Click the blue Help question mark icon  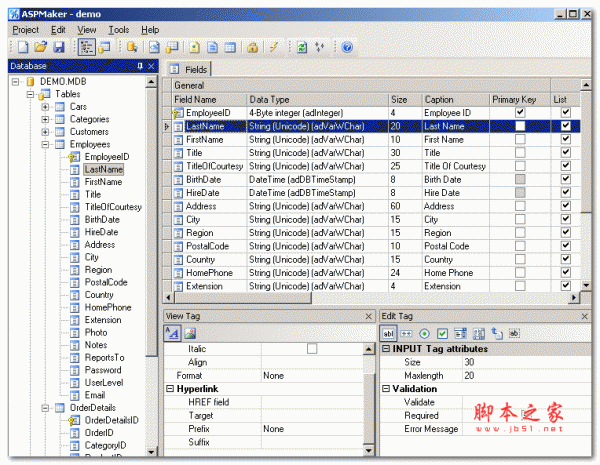(346, 47)
